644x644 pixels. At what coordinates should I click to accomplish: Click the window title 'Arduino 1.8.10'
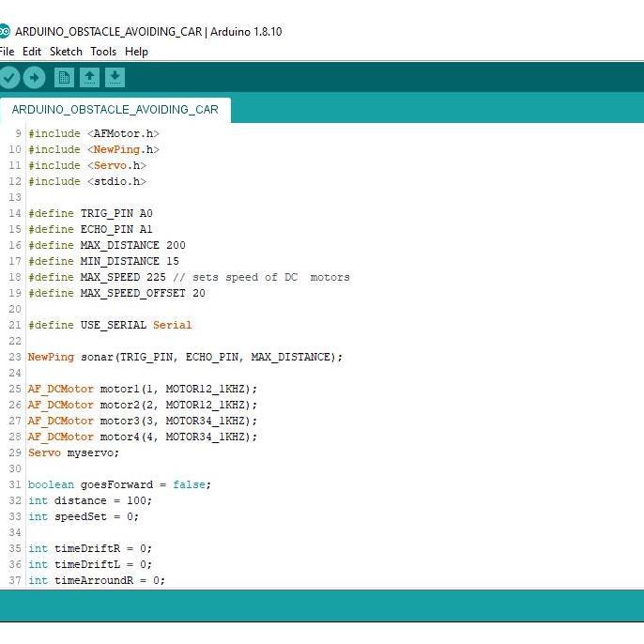click(246, 32)
